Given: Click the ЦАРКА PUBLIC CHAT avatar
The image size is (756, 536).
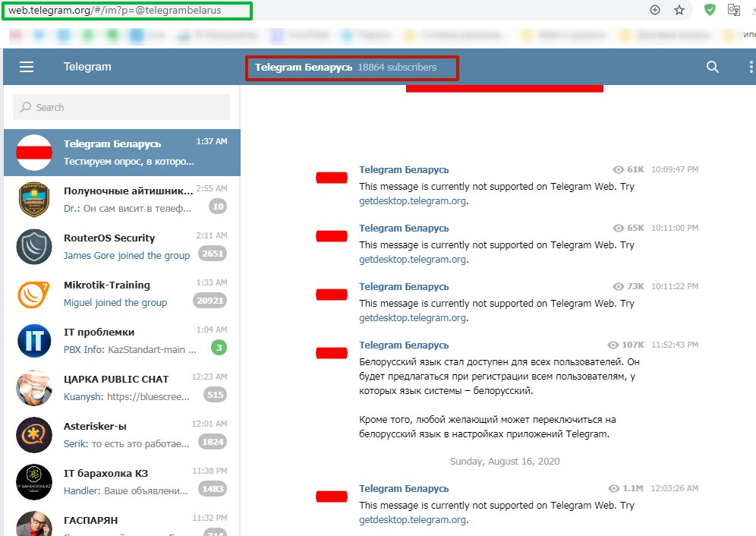Looking at the screenshot, I should [34, 388].
